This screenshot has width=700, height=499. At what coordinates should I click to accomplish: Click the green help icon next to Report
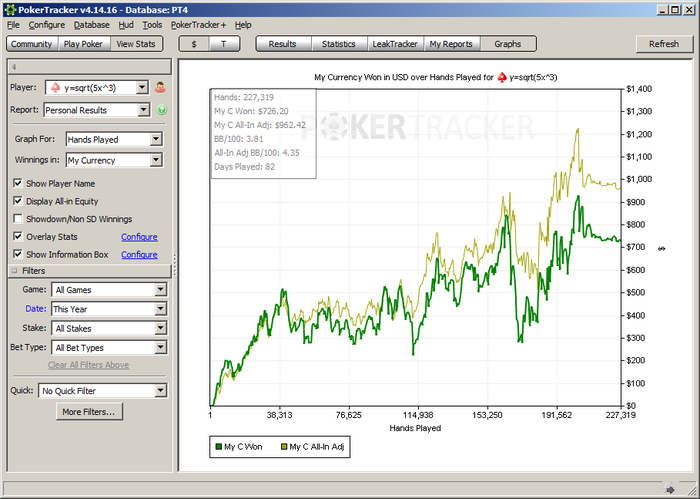162,110
